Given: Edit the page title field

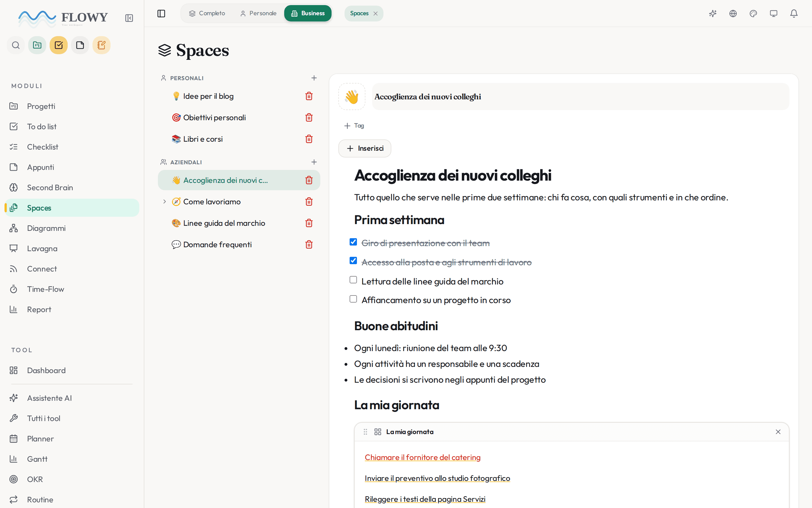Looking at the screenshot, I should tap(581, 97).
